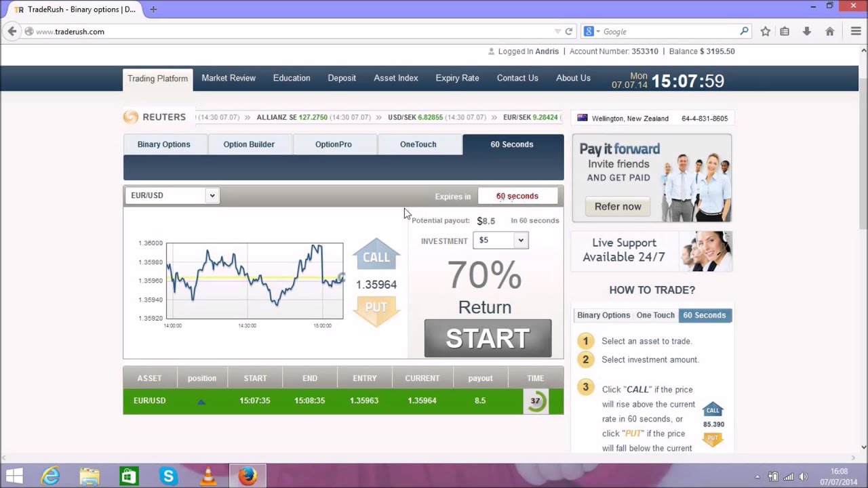Click small CALL icon in how-to panel

click(x=713, y=410)
